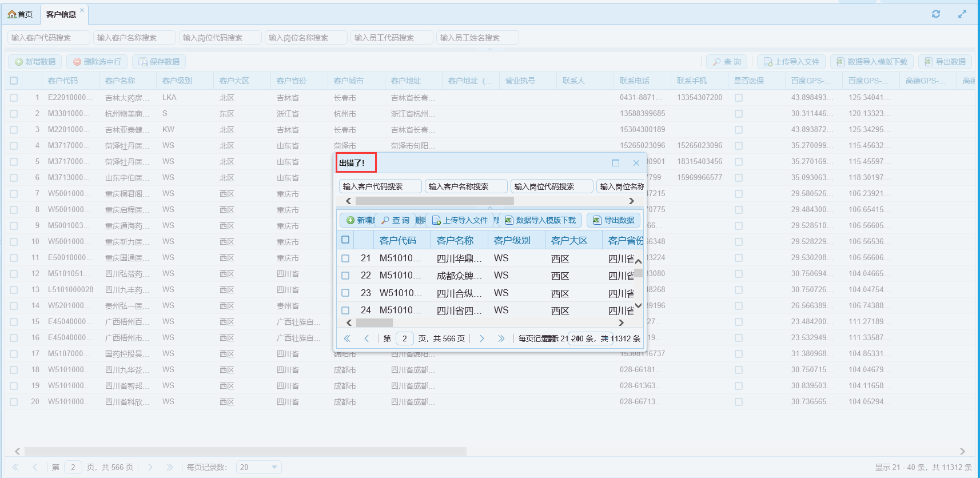Go to the next page in the dialog pager
Viewport: 980px width, 478px height.
tap(482, 338)
